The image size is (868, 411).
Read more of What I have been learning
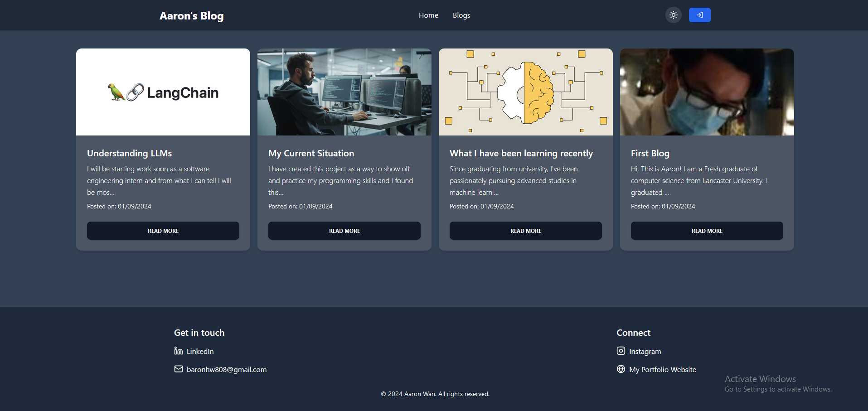[x=526, y=231]
